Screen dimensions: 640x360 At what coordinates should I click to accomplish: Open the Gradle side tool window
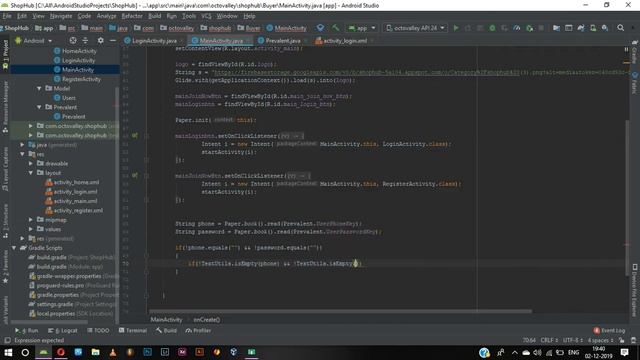pyautogui.click(x=635, y=52)
